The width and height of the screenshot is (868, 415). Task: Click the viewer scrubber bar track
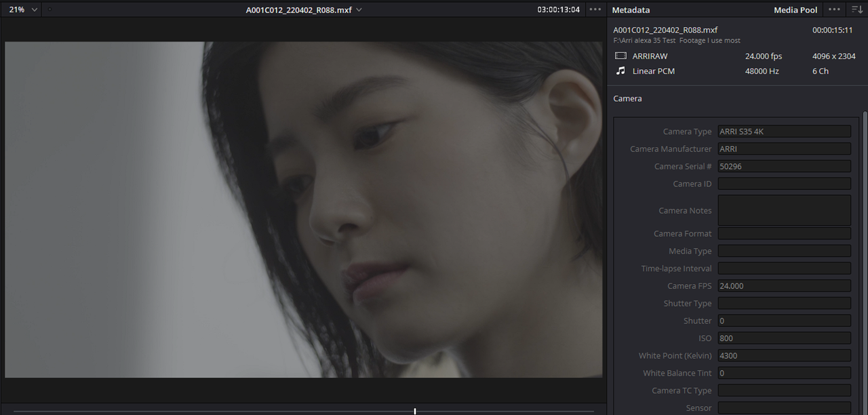[x=303, y=411]
